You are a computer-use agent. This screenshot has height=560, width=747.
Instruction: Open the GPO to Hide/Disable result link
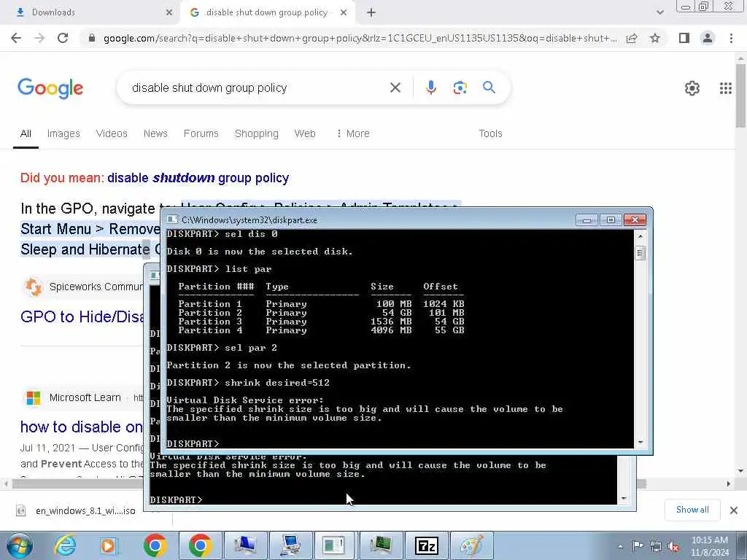(x=82, y=316)
